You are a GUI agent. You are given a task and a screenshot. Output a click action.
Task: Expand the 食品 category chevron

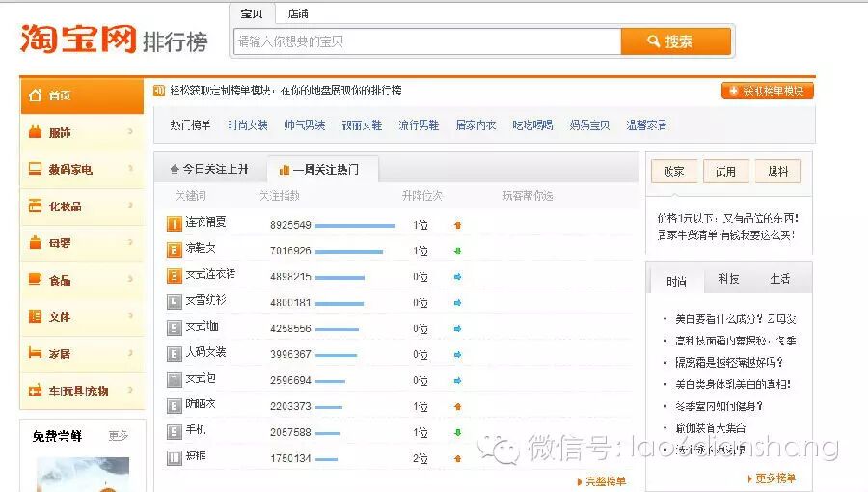(x=130, y=279)
